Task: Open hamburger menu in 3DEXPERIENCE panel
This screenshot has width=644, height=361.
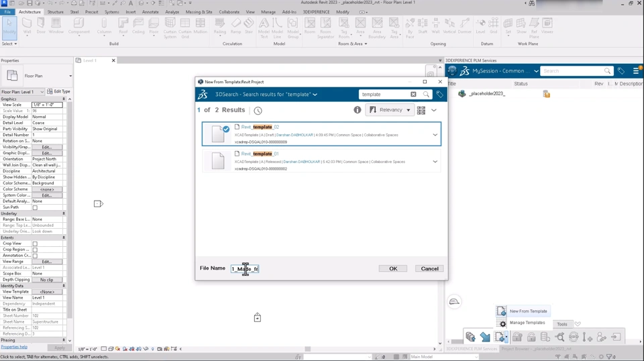Action: [636, 71]
